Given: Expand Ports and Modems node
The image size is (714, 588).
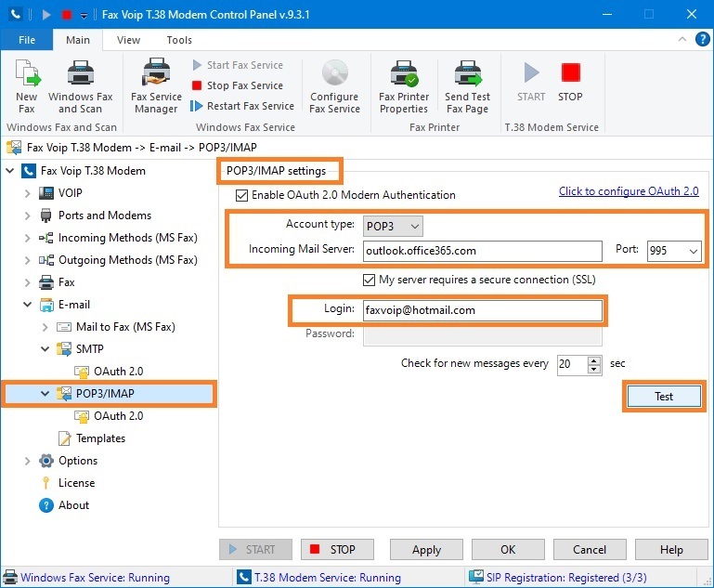Looking at the screenshot, I should [27, 216].
